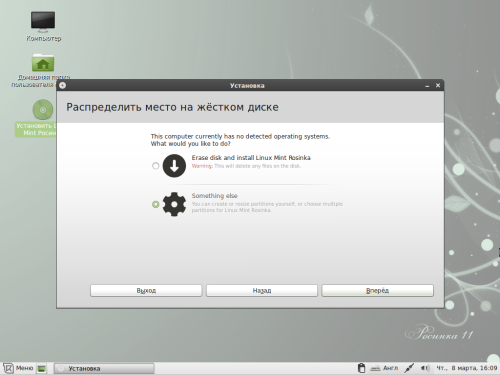Viewport: 500px width, 375px height.
Task: Click the show desktop icon in taskbar
Action: tap(41, 368)
